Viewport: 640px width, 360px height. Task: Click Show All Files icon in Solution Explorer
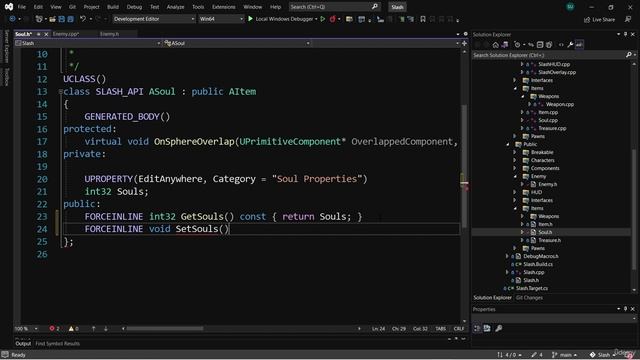(x=549, y=44)
